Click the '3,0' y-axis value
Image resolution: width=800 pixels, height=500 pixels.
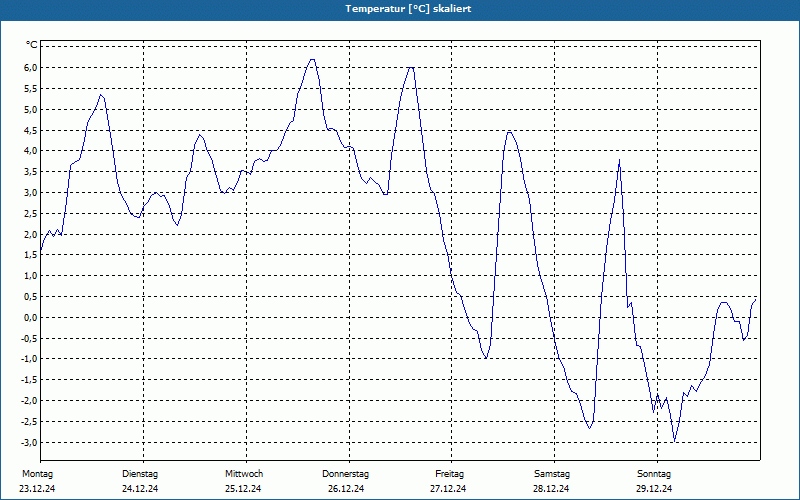pyautogui.click(x=31, y=193)
